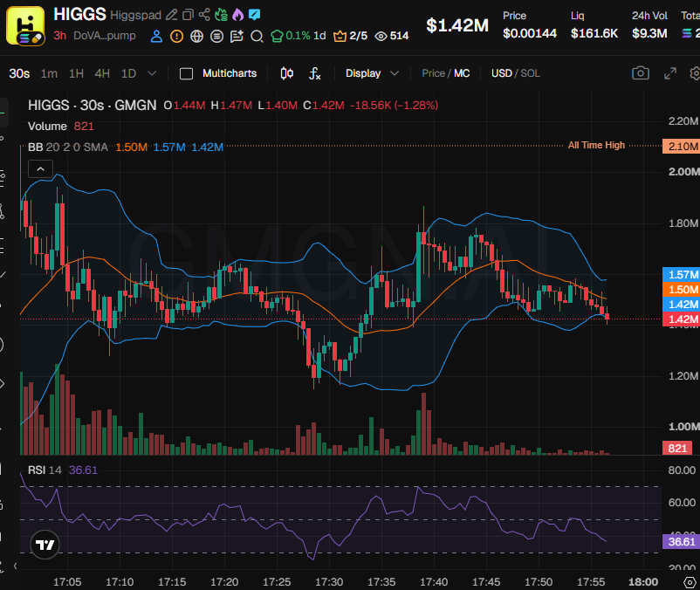Click the DoVA...pump contract address
700x590 pixels.
click(x=105, y=35)
